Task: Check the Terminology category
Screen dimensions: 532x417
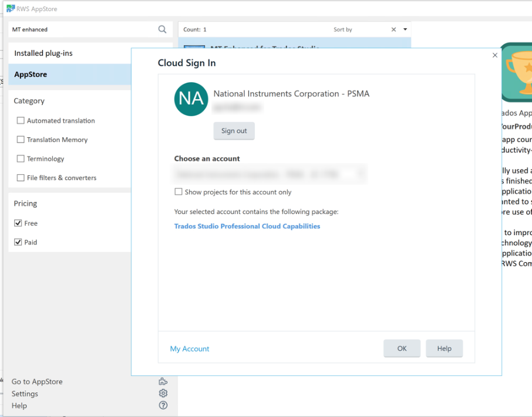Action: 21,158
